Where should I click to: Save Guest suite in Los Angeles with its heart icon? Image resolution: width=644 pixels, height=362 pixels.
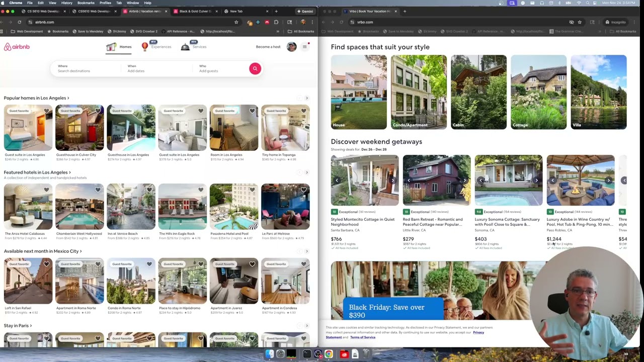pos(46,111)
